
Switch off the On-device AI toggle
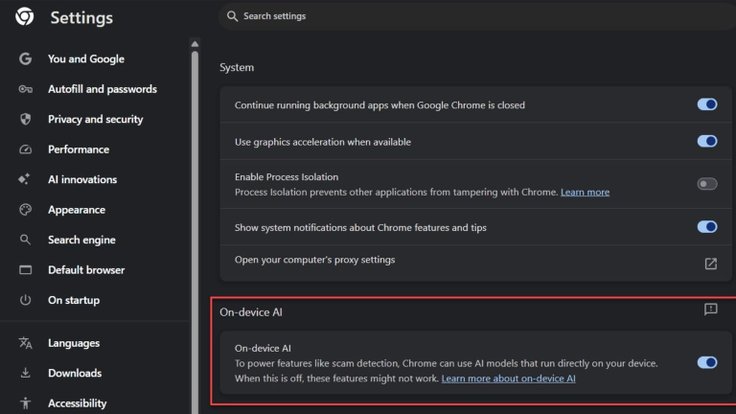click(x=707, y=362)
